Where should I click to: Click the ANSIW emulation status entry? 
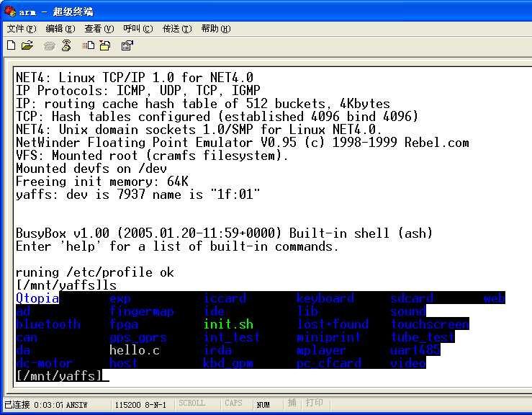[x=77, y=405]
